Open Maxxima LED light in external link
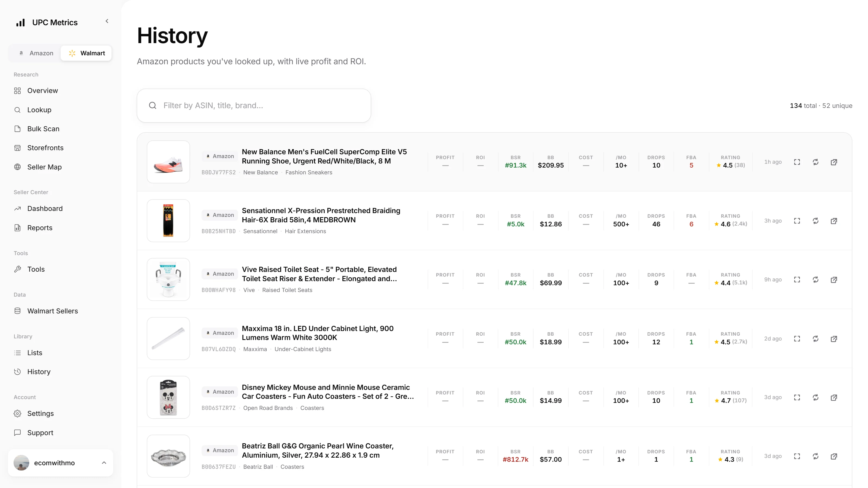The height and width of the screenshot is (488, 868). (834, 339)
